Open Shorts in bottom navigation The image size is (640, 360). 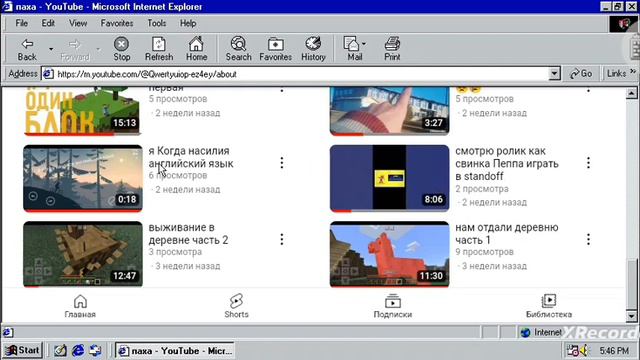[236, 307]
